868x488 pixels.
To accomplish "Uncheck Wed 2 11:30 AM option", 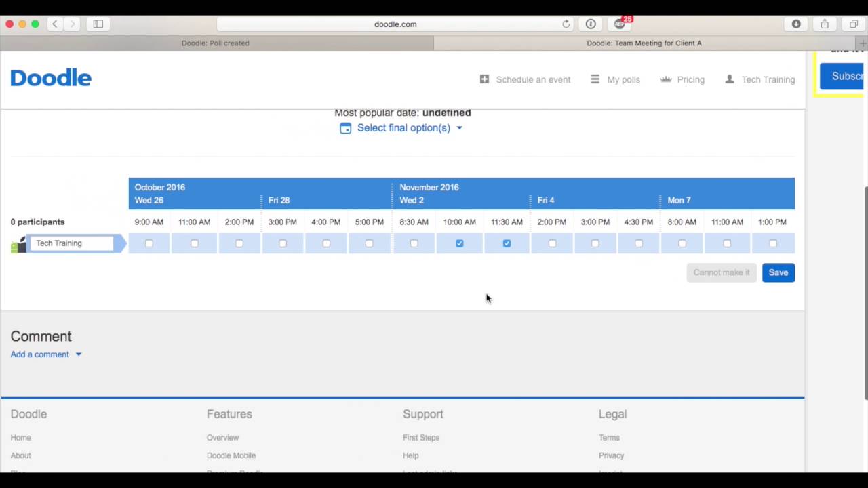I will (507, 243).
